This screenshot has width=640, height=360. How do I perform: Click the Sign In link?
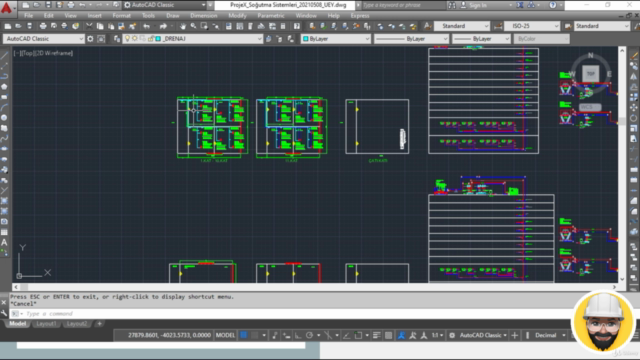tap(478, 5)
